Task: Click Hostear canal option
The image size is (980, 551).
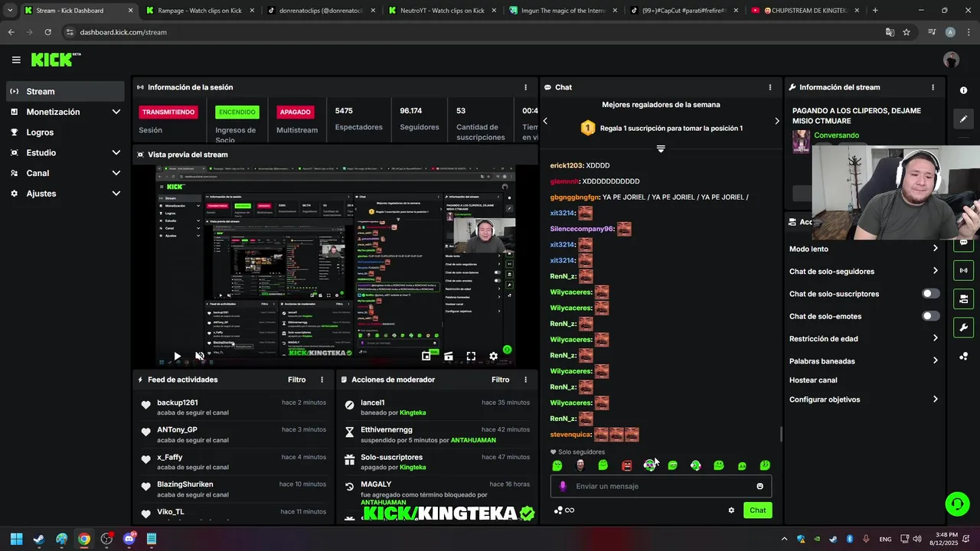Action: [813, 380]
